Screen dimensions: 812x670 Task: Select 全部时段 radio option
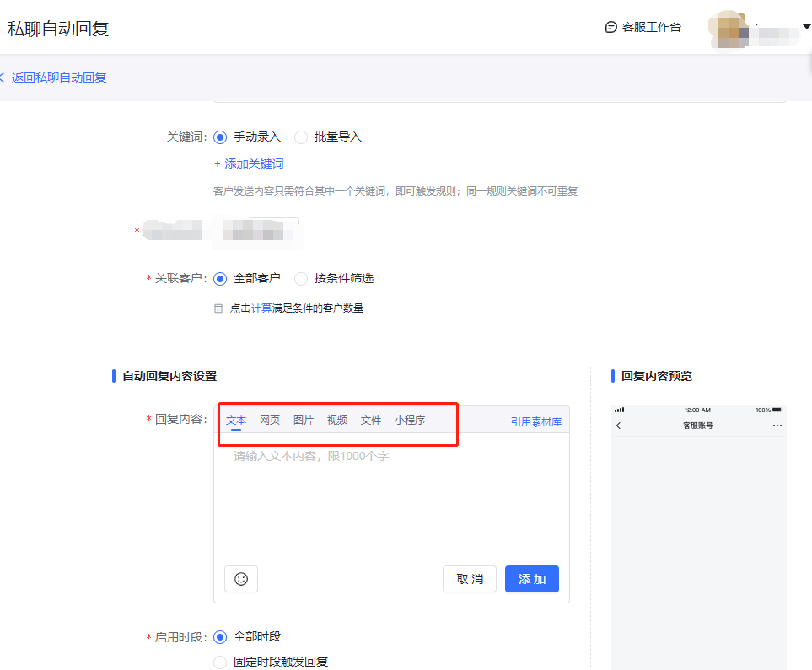coord(221,636)
